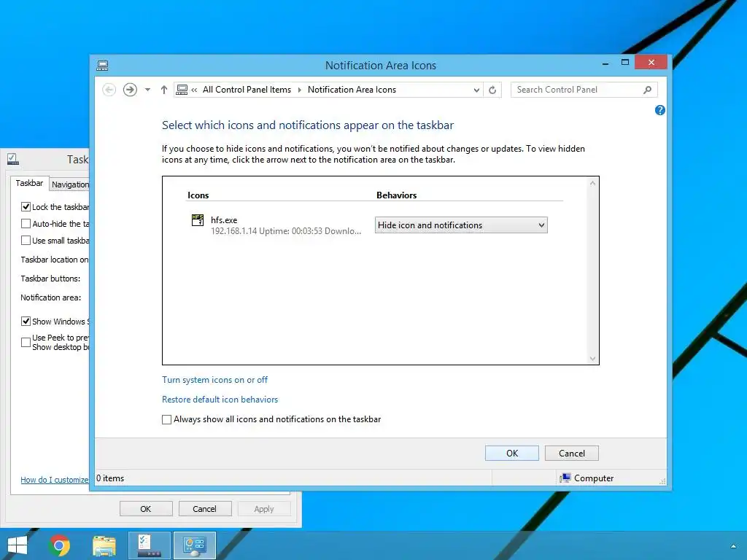This screenshot has width=747, height=560.
Task: Open File Explorer from taskbar
Action: [104, 545]
